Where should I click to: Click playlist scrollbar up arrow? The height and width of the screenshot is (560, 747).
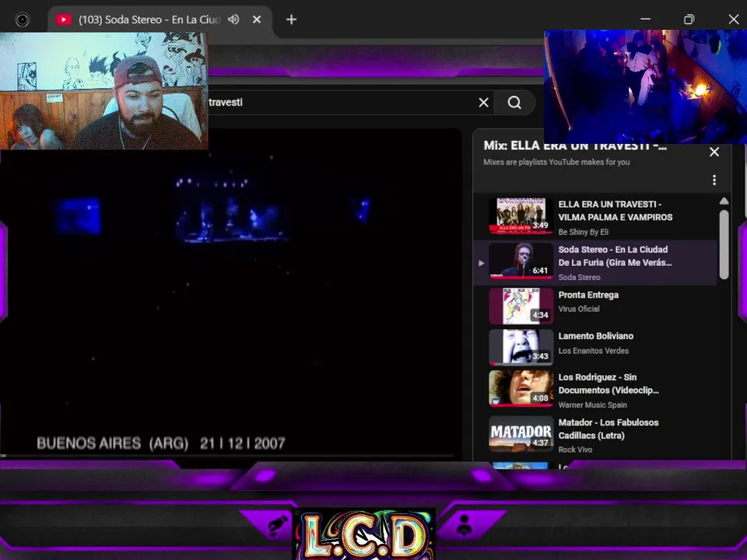pos(724,201)
